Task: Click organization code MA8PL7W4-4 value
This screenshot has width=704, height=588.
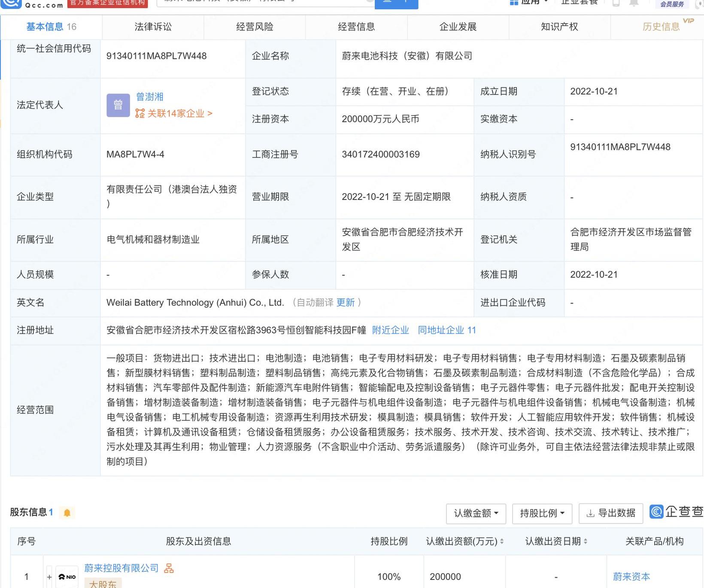Action: tap(135, 154)
